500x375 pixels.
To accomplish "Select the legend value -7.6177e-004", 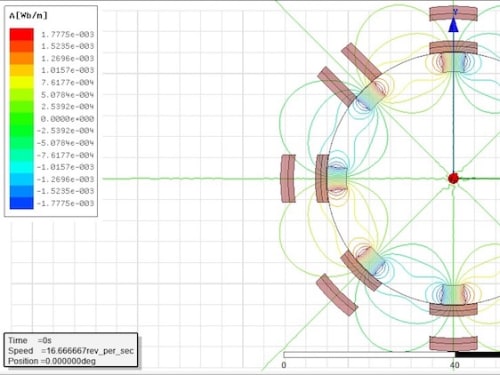I will (x=65, y=155).
